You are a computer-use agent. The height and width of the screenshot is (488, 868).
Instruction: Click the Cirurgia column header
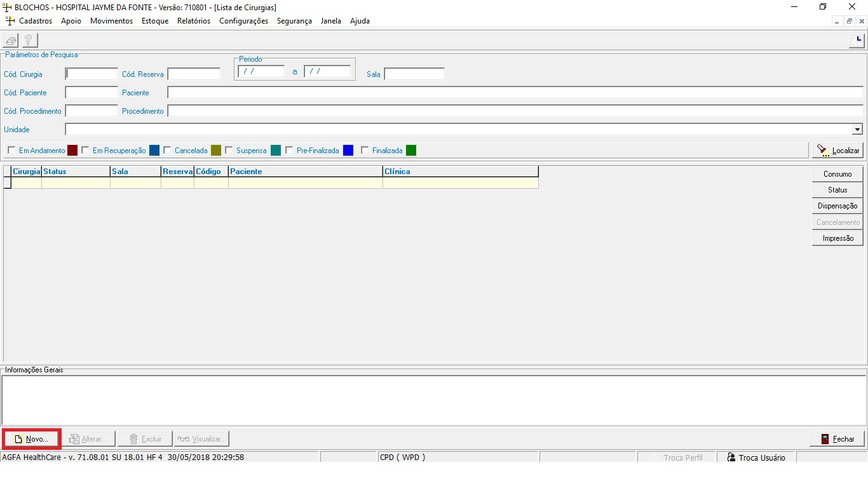coord(27,172)
